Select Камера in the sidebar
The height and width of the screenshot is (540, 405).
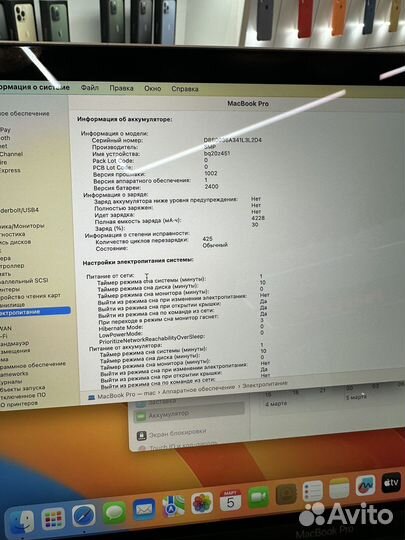click(x=6, y=258)
